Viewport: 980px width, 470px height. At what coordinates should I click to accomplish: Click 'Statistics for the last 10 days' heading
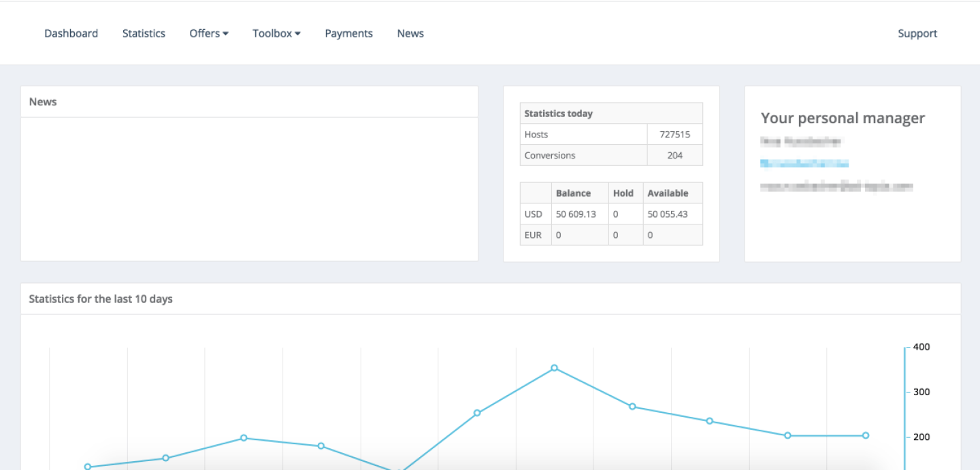pos(101,299)
